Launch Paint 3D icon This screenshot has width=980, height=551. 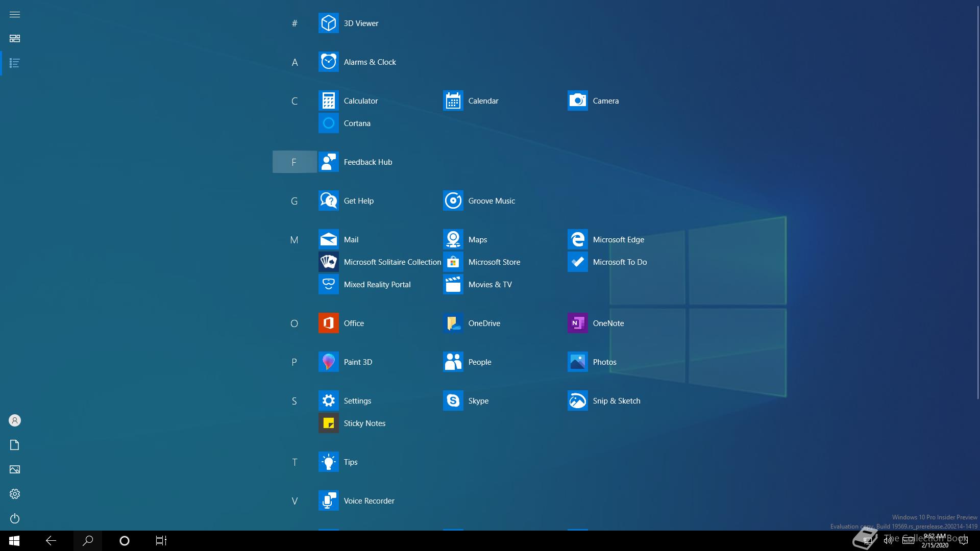point(328,362)
